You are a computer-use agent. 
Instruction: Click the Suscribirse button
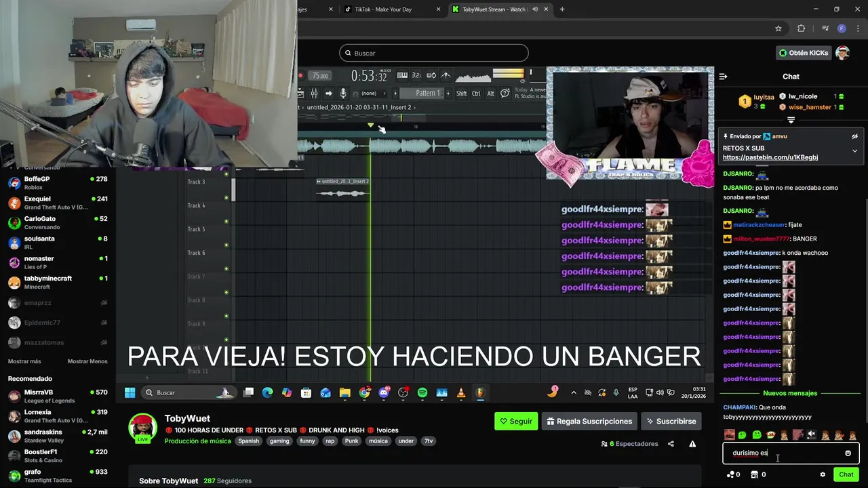671,421
